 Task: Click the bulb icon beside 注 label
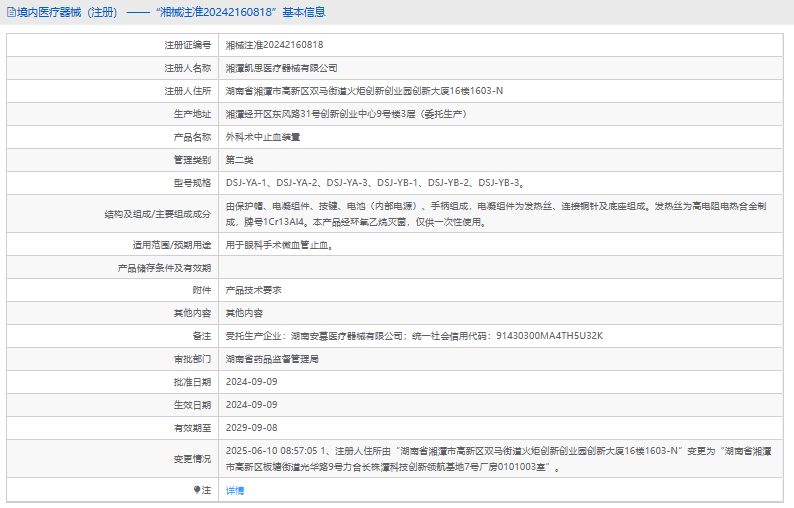(197, 490)
